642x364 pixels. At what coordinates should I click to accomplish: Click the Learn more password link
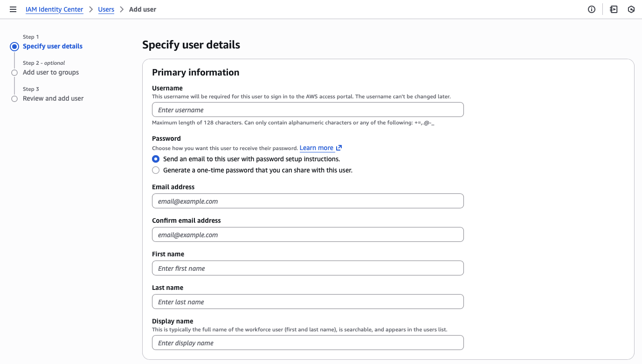click(316, 147)
